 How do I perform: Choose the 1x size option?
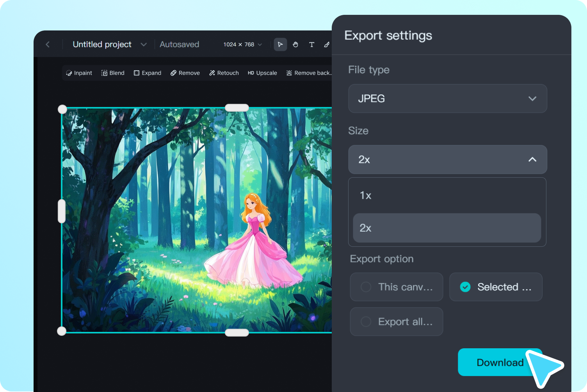(x=447, y=195)
